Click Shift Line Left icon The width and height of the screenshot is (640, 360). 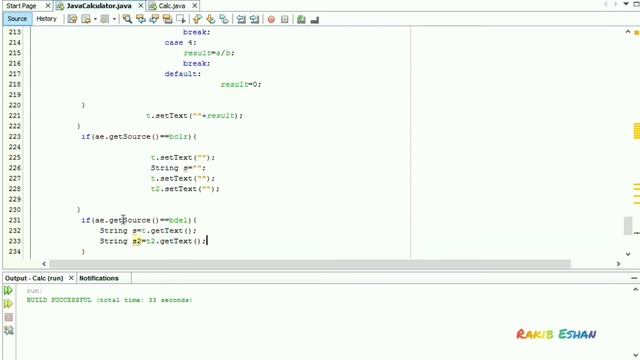[241, 19]
